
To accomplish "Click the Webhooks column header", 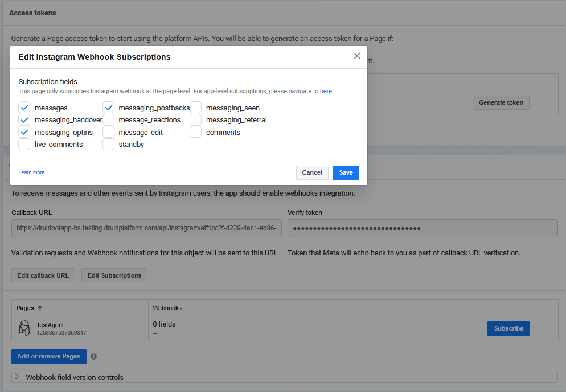I will point(167,308).
